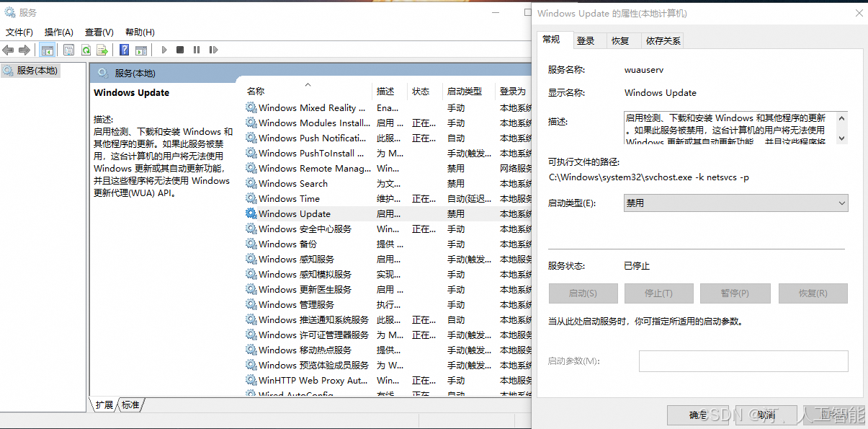Click gear icon beside Windows Search
This screenshot has width=868, height=429.
coord(251,183)
